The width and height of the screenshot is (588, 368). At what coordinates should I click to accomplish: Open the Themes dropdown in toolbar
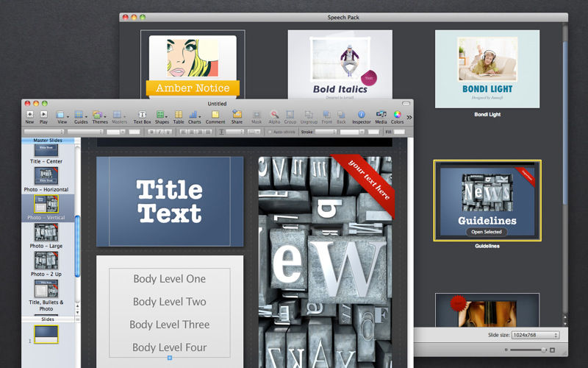100,115
